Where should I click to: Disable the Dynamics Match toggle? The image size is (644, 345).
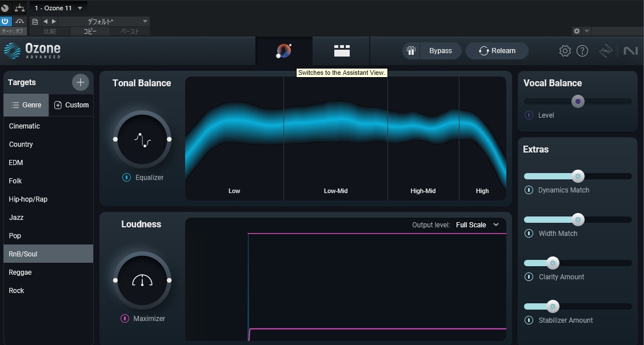pos(529,190)
